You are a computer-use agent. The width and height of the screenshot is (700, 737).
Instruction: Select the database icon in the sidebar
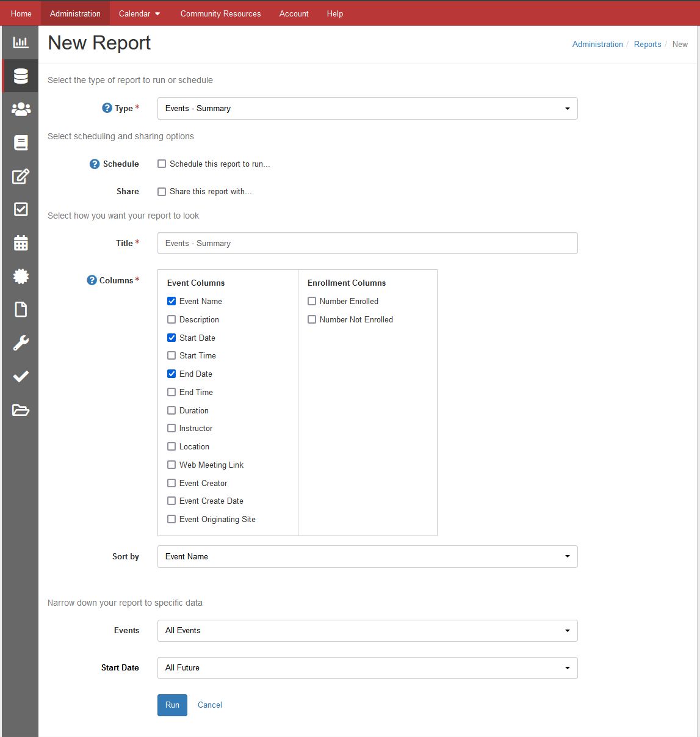(x=20, y=76)
